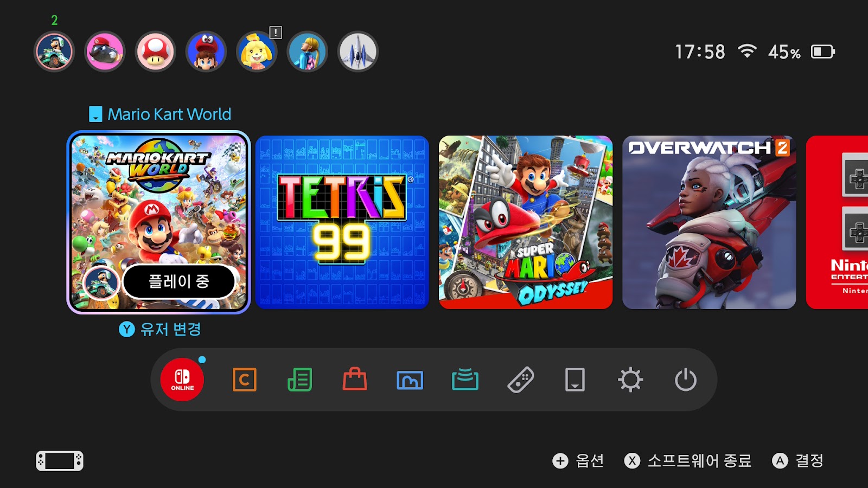Click the 결정 label
This screenshot has width=868, height=488.
[x=809, y=461]
